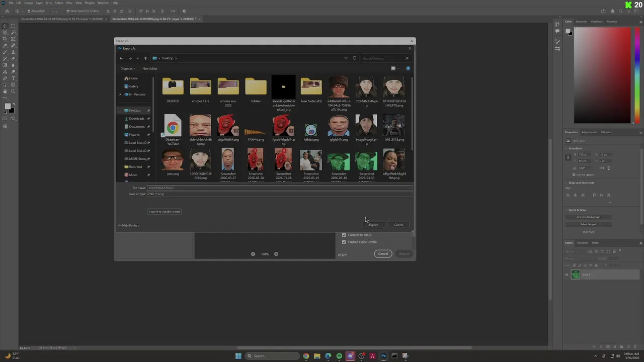Select the Gradient tool
Screen dimensions: 644x362
click(x=5, y=65)
